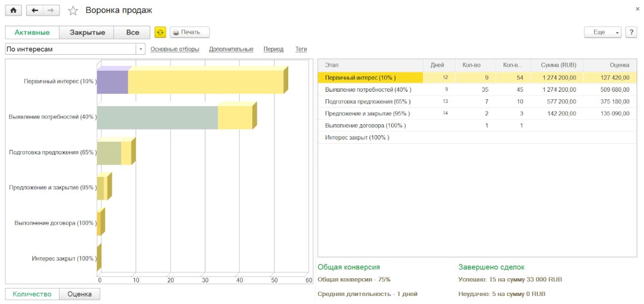Click the purple Первичный интерес bar segment
This screenshot has height=304, width=644.
pos(113,82)
